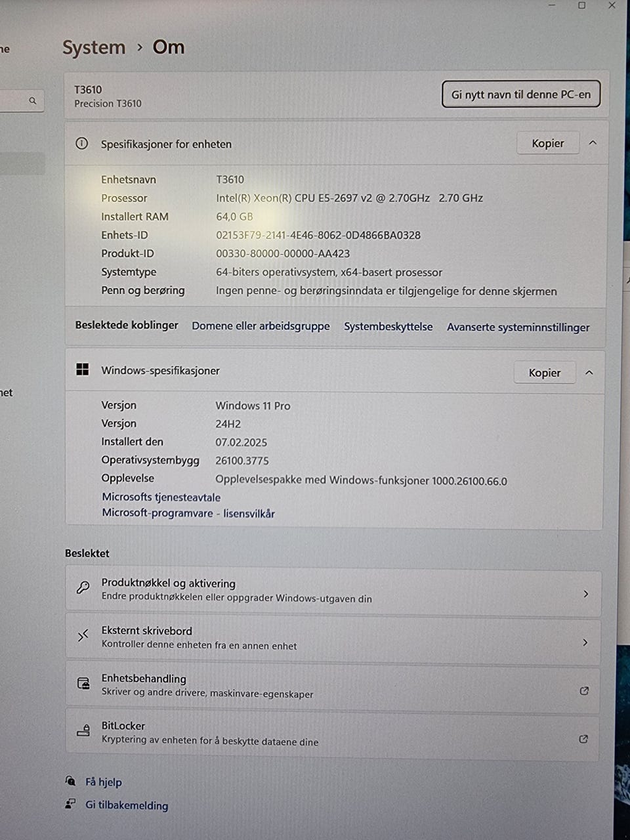Viewport: 630px width, 840px height.
Task: Click install date 07.02.2025
Action: tap(241, 442)
